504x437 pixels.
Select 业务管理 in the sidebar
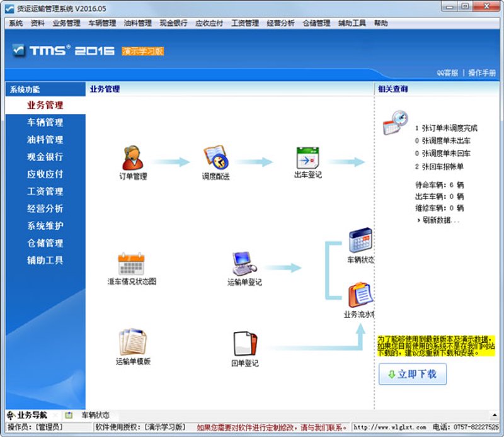[x=45, y=105]
